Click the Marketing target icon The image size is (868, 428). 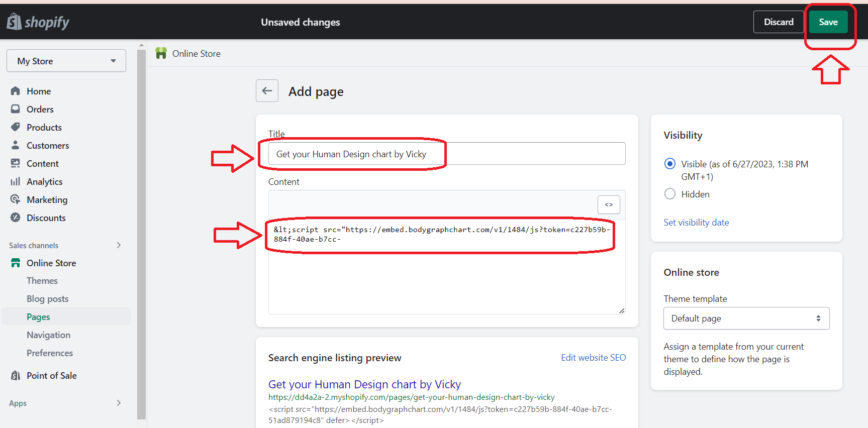pos(16,199)
